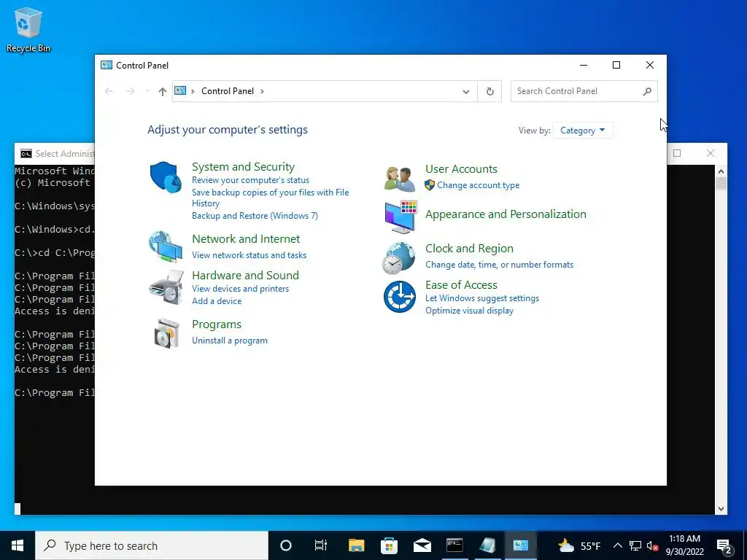Click Command Prompt scrollbar up arrow
Screen dimensions: 747x560
721,171
